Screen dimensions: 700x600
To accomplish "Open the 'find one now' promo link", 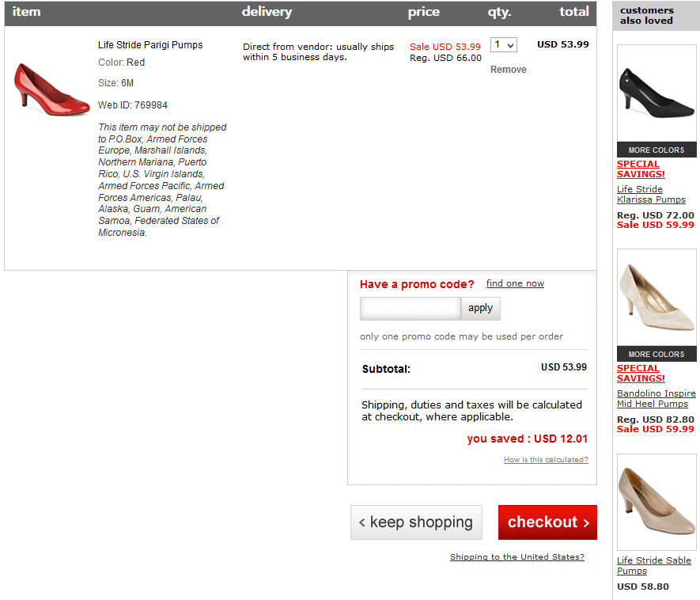I will tap(515, 283).
